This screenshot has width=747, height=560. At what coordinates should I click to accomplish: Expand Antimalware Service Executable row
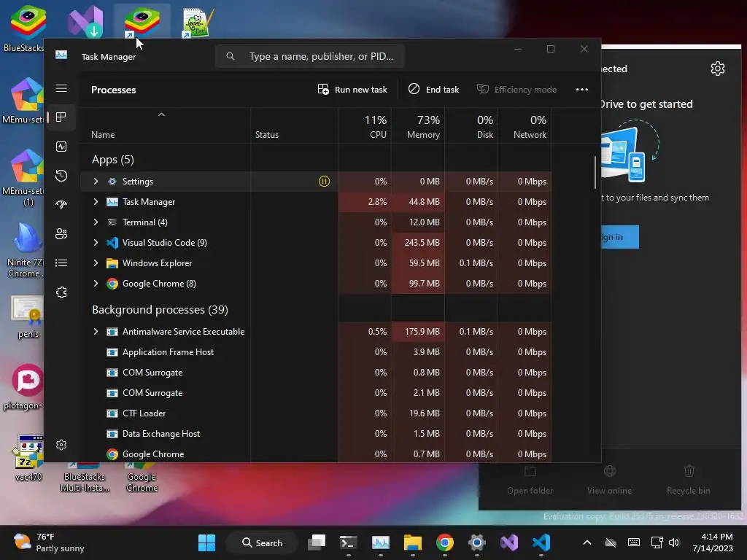(96, 332)
